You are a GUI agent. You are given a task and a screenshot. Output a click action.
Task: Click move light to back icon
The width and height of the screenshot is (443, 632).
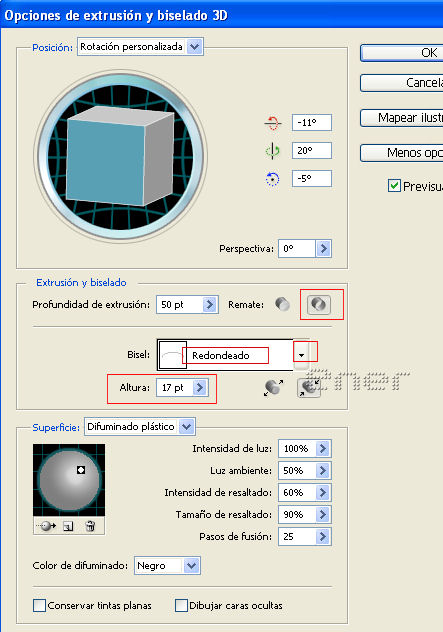tap(46, 526)
